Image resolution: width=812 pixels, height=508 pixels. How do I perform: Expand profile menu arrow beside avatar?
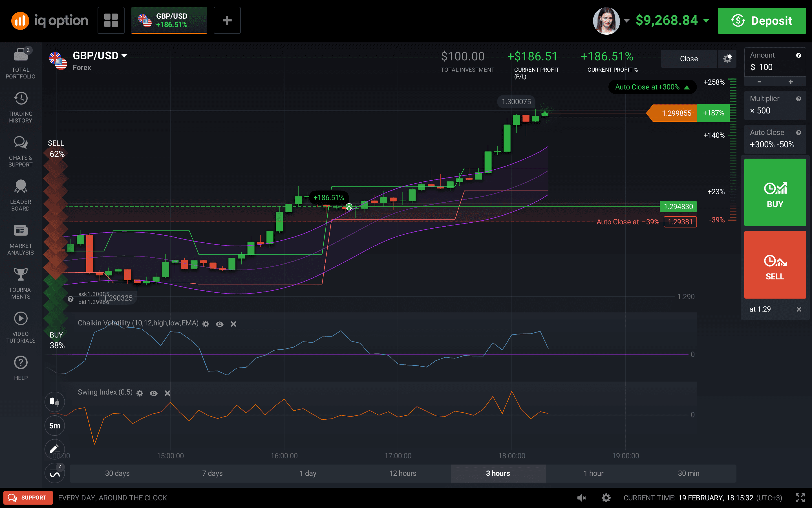click(626, 21)
